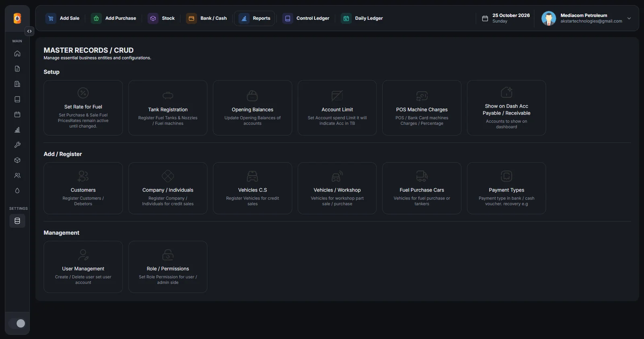Click the droplet icon in the sidebar
Image resolution: width=644 pixels, height=339 pixels.
(x=17, y=191)
